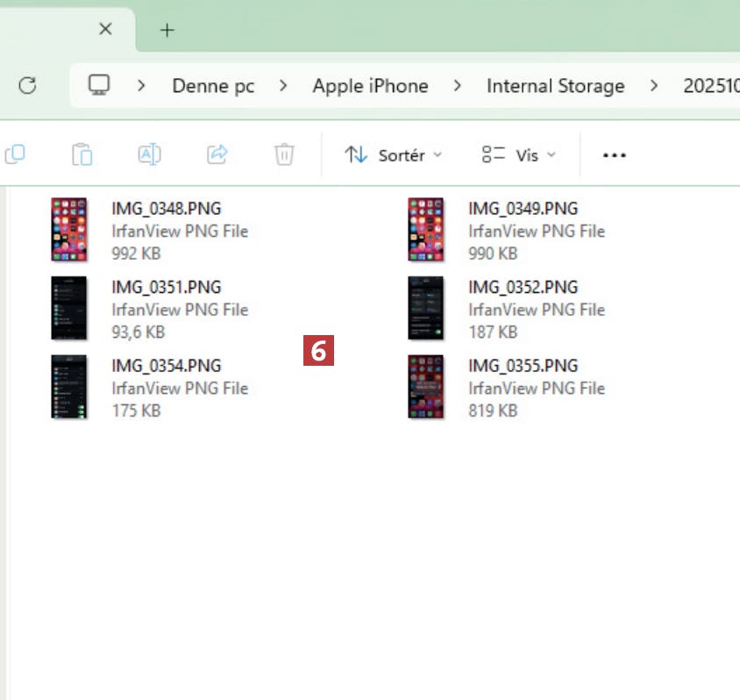
Task: Click the rename icon in the toolbar
Action: tap(150, 154)
